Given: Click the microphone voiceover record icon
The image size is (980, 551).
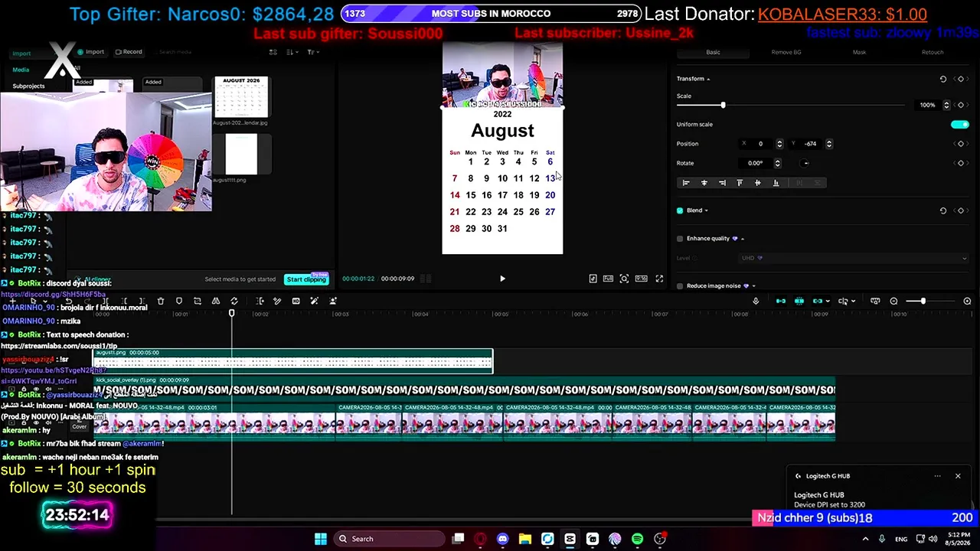Looking at the screenshot, I should [756, 302].
